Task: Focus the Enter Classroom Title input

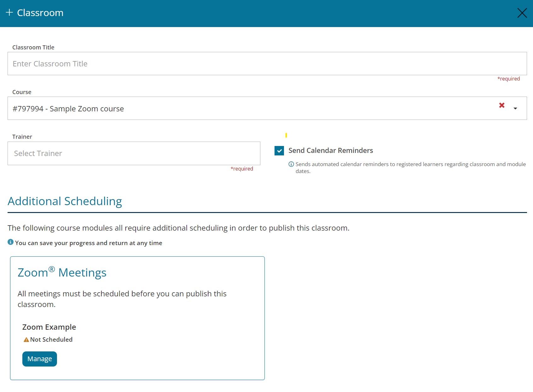Action: [x=267, y=64]
